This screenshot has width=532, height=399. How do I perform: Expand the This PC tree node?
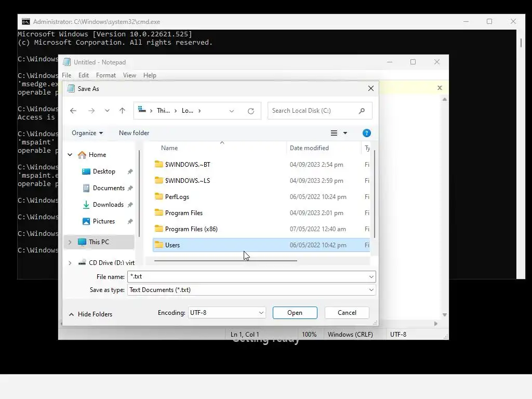[70, 242]
